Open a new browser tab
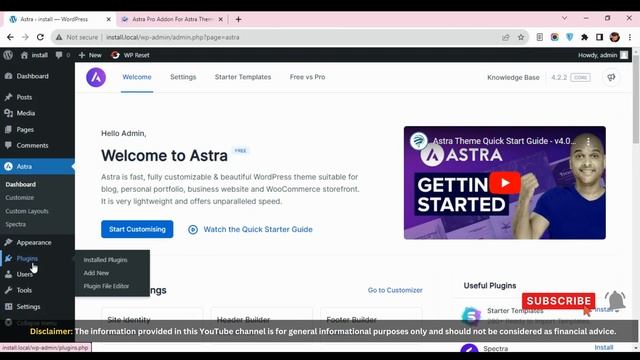This screenshot has height=360, width=640. 238,19
